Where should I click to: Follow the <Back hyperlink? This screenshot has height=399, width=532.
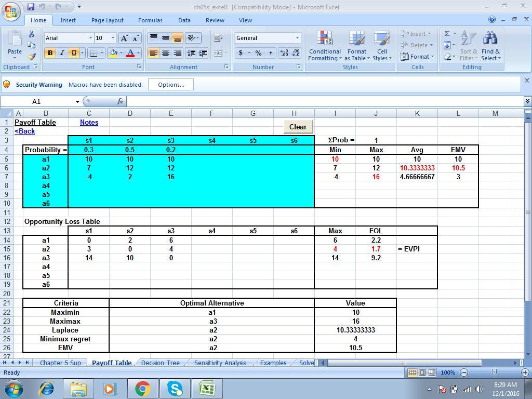pos(24,131)
